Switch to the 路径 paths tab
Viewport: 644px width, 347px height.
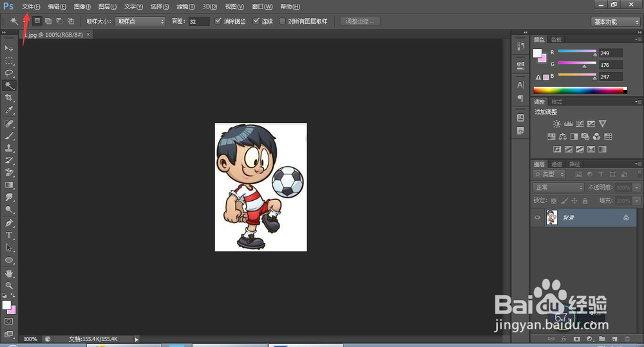(574, 164)
